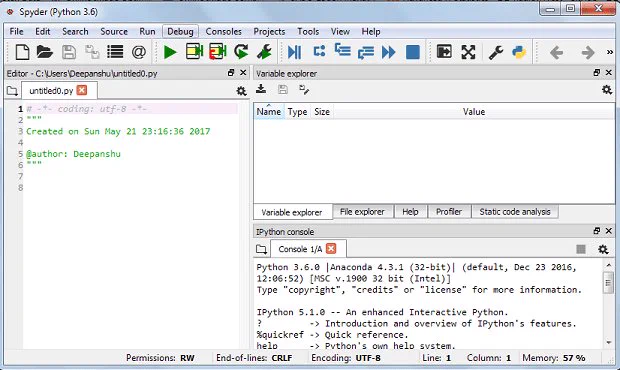This screenshot has width=620, height=370.
Task: Run file with green play icon
Action: pos(170,52)
